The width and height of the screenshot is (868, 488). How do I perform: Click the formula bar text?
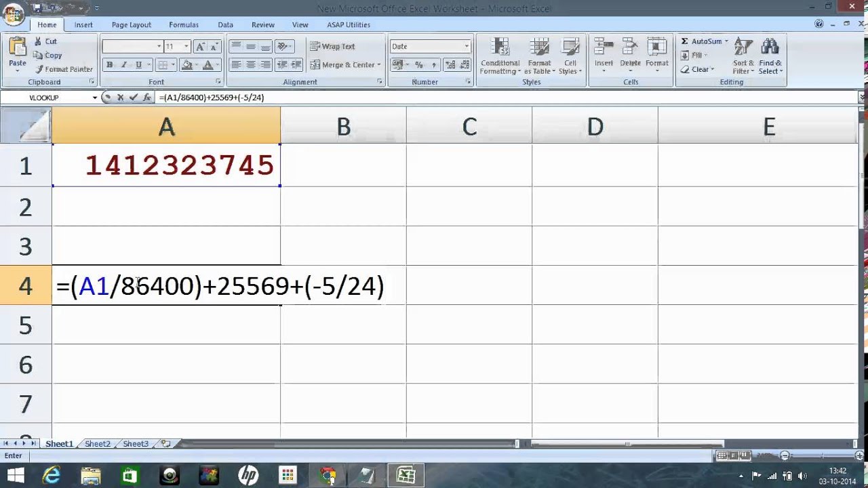pos(212,98)
